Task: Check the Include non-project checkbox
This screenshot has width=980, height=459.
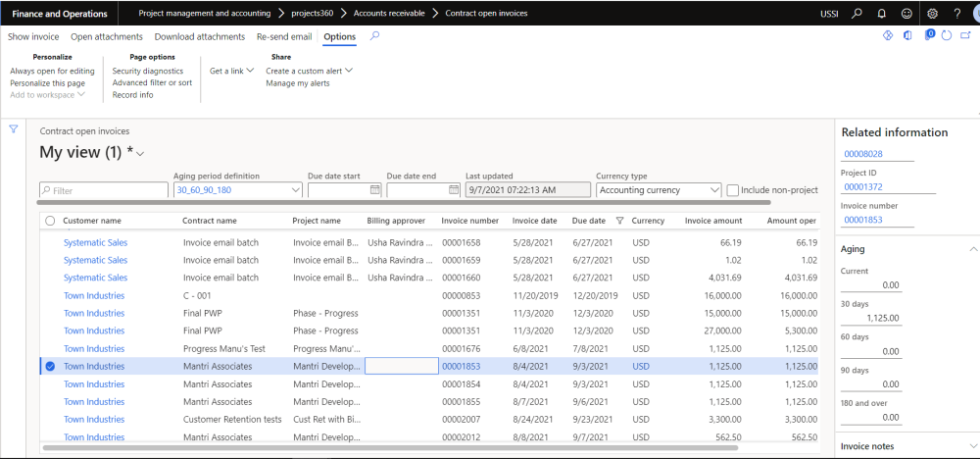Action: coord(732,190)
